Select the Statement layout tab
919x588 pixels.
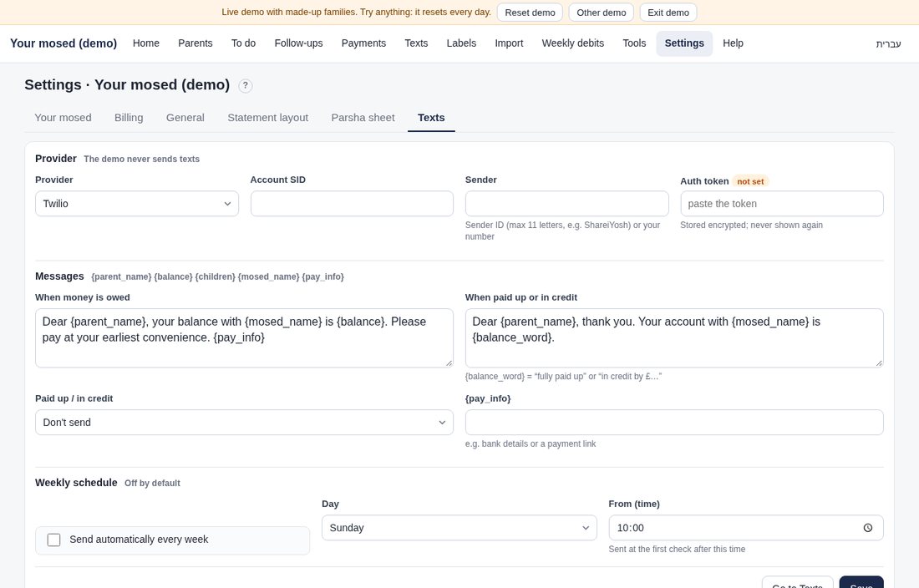pyautogui.click(x=268, y=118)
